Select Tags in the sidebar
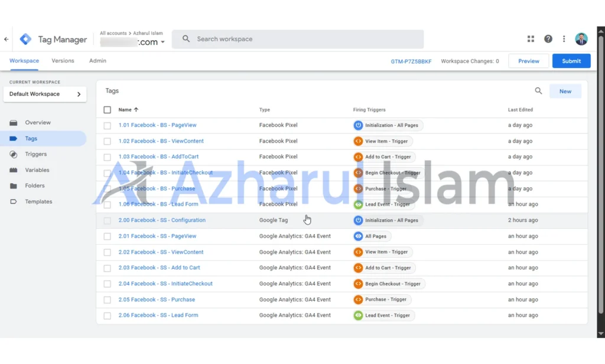The width and height of the screenshot is (605, 364). click(44, 139)
